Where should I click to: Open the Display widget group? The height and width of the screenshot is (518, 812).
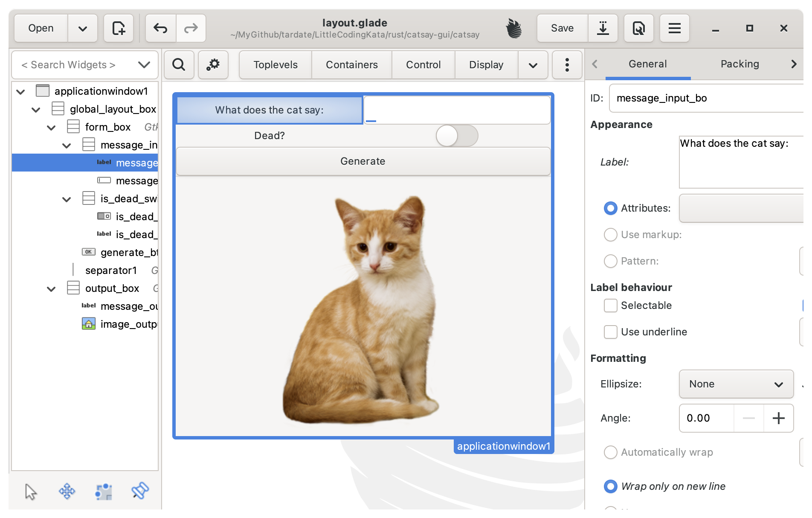[486, 65]
